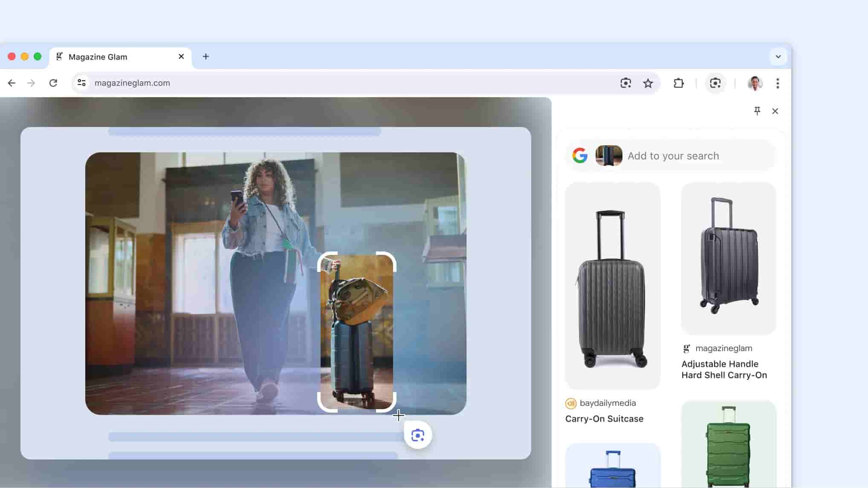Screen dimensions: 868x488
Task: Click the back navigation arrow
Action: tap(12, 83)
